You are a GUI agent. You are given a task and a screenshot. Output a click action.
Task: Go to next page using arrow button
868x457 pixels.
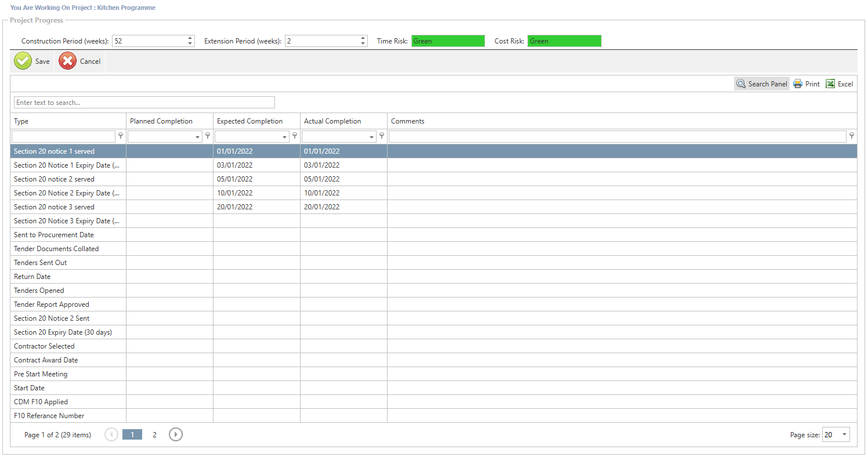pyautogui.click(x=175, y=434)
